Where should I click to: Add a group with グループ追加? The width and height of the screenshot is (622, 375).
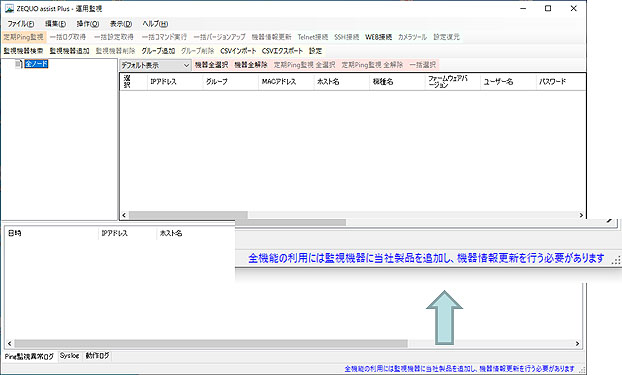158,51
